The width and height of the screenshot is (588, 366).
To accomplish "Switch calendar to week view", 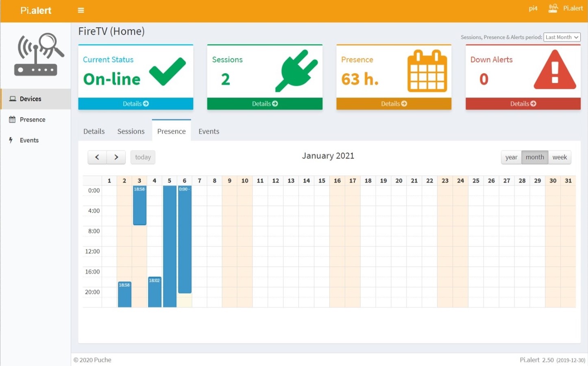I will pos(560,157).
